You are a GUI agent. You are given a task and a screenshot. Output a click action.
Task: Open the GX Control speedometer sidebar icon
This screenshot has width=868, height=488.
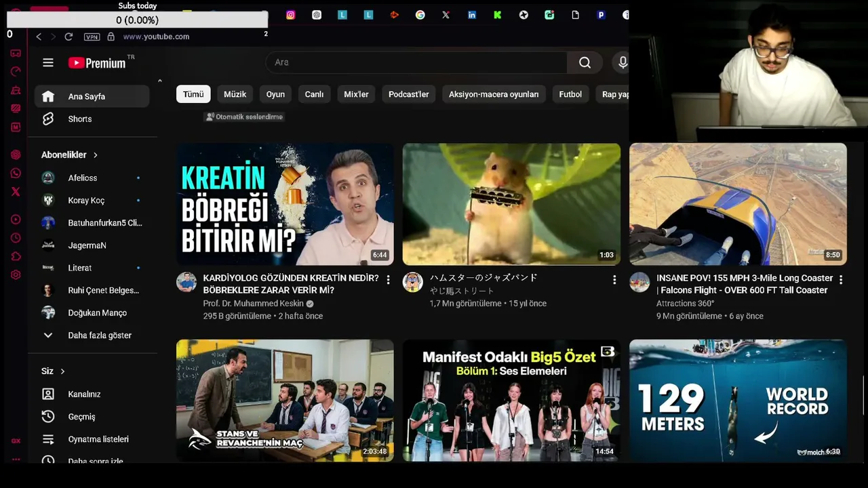16,71
